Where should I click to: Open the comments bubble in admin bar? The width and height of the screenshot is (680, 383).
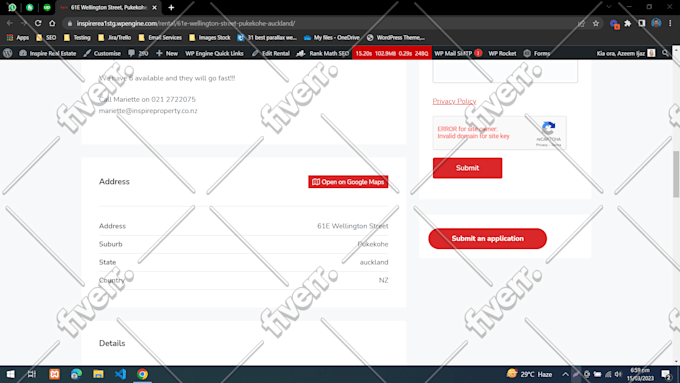pos(138,53)
